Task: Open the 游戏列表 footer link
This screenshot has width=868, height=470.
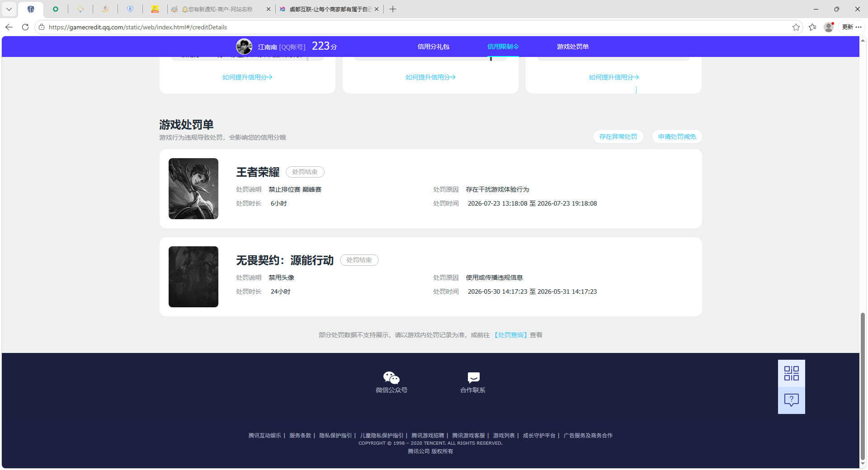Action: coord(504,436)
